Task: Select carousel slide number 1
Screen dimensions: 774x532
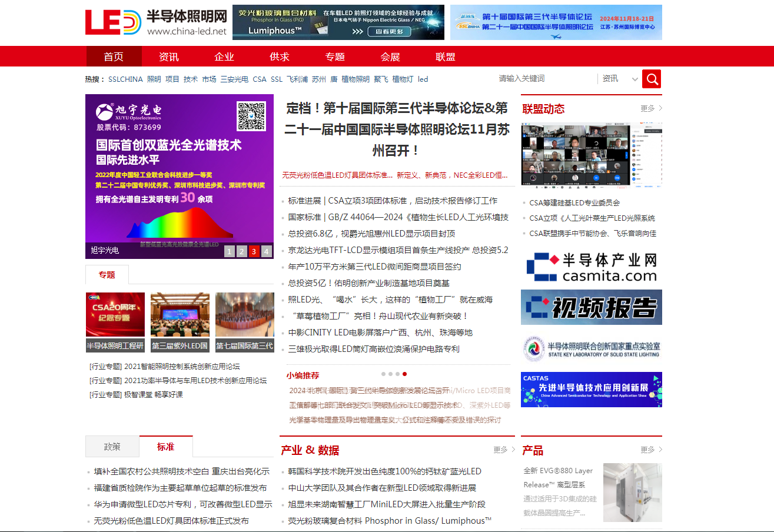Action: click(x=230, y=252)
